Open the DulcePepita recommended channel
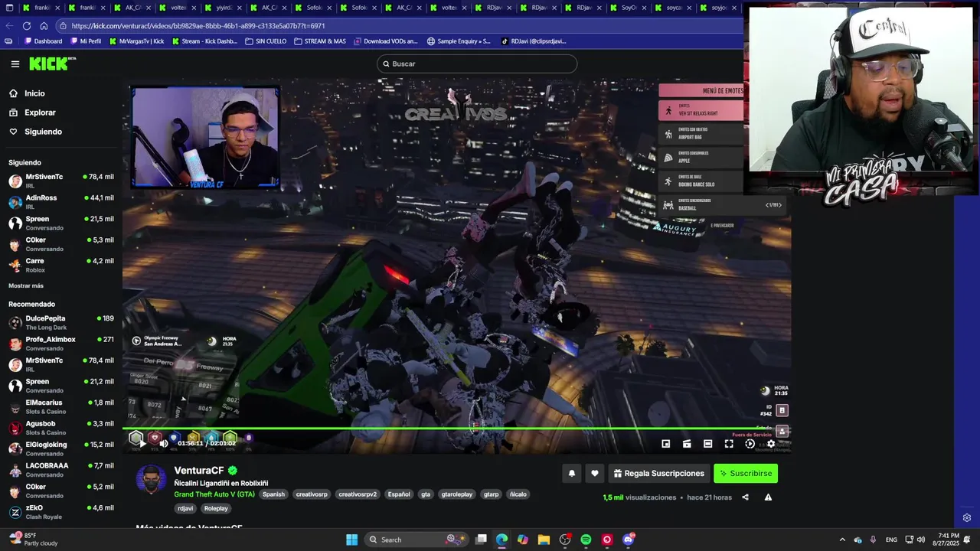This screenshot has height=551, width=980. pyautogui.click(x=61, y=322)
